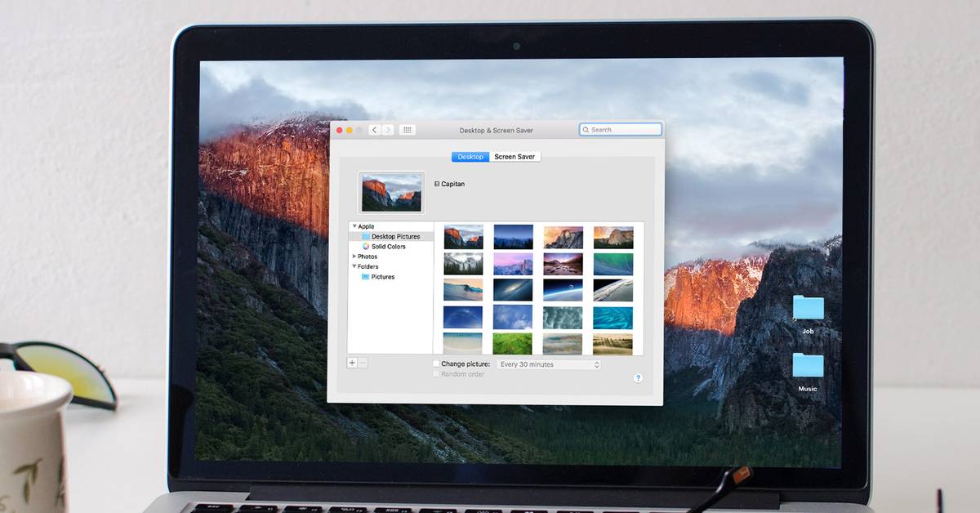
Task: Select the Desktop Pictures folder icon
Action: click(x=367, y=236)
